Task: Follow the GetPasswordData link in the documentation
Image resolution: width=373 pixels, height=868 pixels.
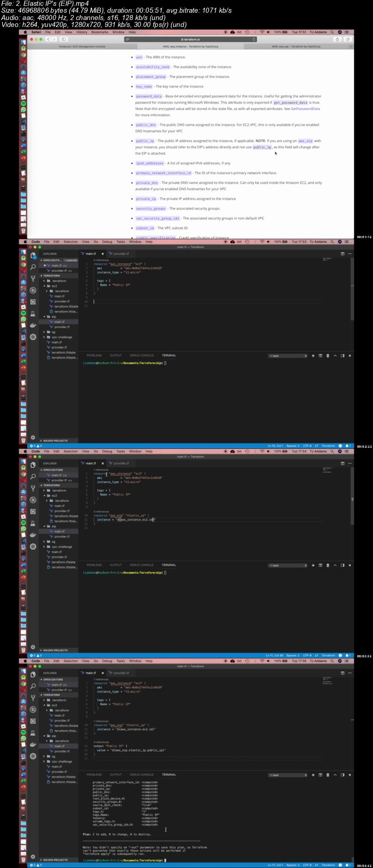Action: pos(305,109)
